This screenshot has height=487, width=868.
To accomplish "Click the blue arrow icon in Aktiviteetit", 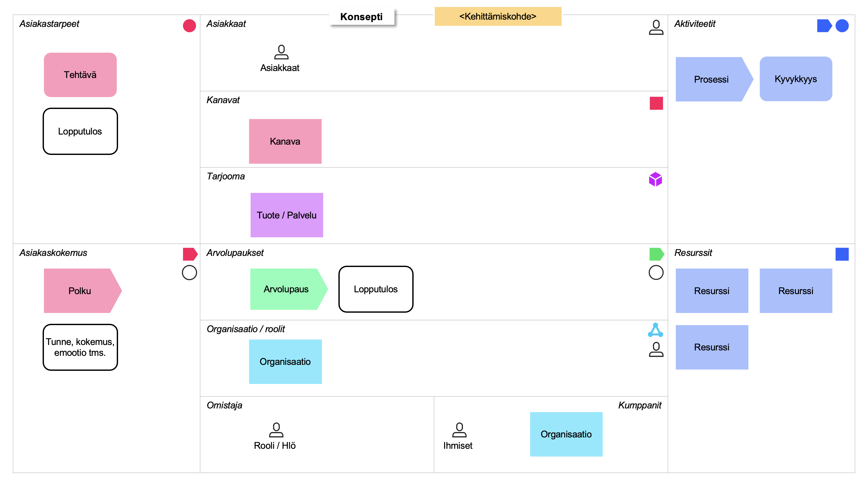I will [824, 26].
